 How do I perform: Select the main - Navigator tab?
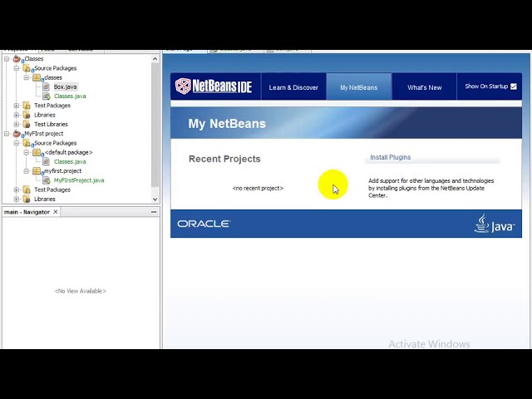[x=27, y=212]
